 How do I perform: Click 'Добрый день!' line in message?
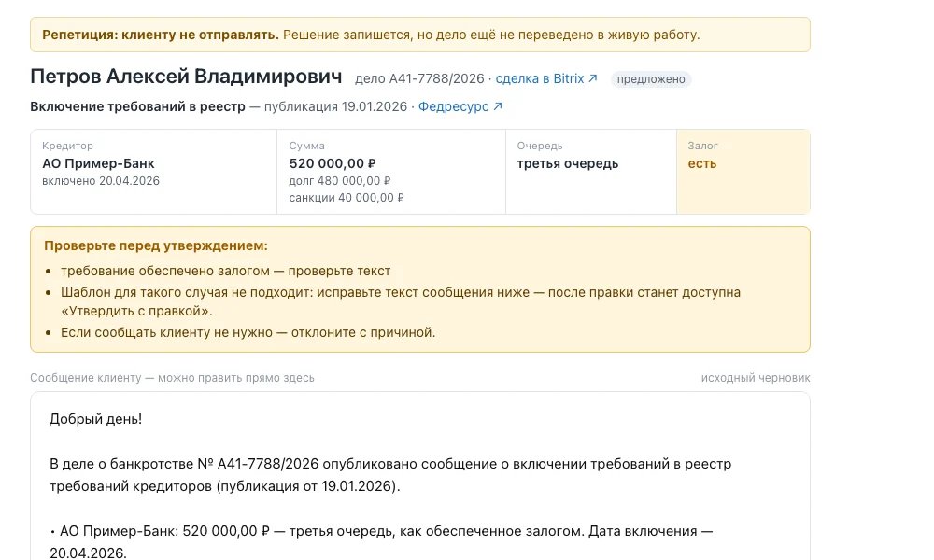coord(95,419)
